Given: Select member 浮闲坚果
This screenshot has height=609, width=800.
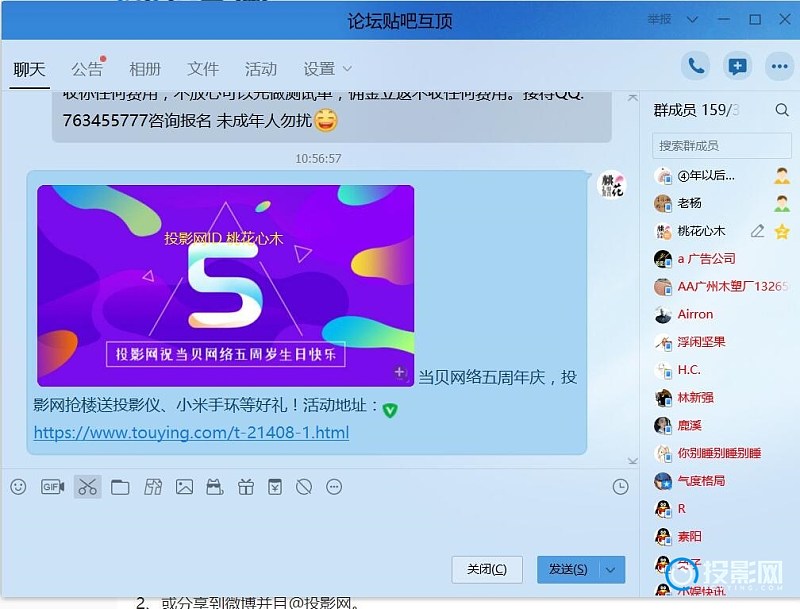Looking at the screenshot, I should click(x=721, y=342).
